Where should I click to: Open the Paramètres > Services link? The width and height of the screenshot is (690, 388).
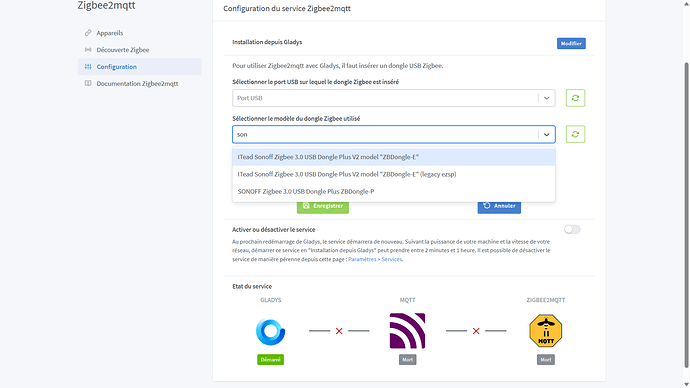[x=375, y=260]
